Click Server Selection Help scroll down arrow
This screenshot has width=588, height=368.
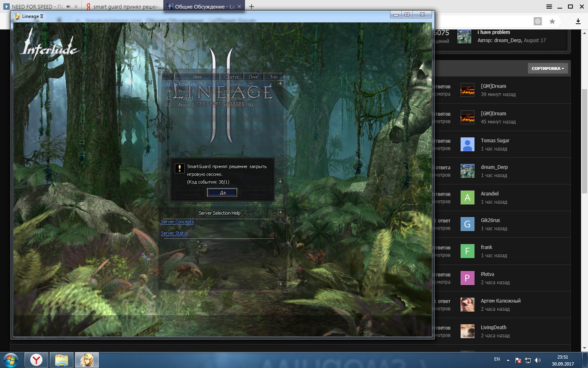[x=281, y=284]
